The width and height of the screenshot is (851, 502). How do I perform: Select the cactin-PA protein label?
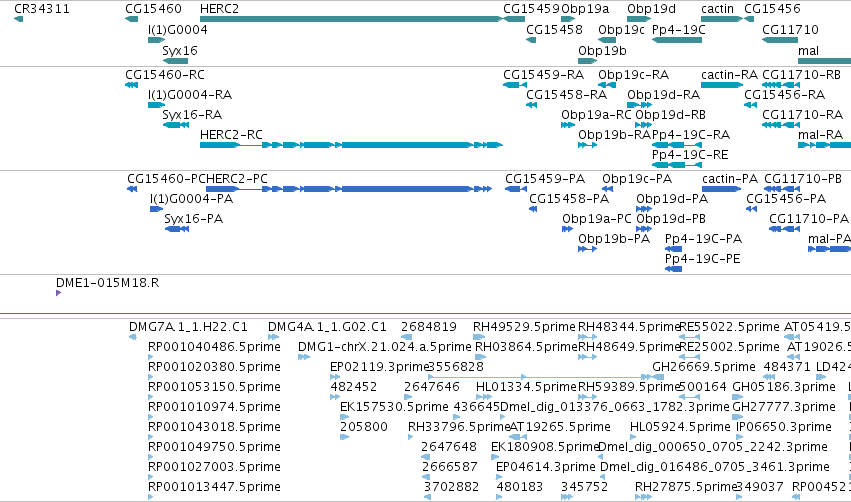tap(730, 179)
